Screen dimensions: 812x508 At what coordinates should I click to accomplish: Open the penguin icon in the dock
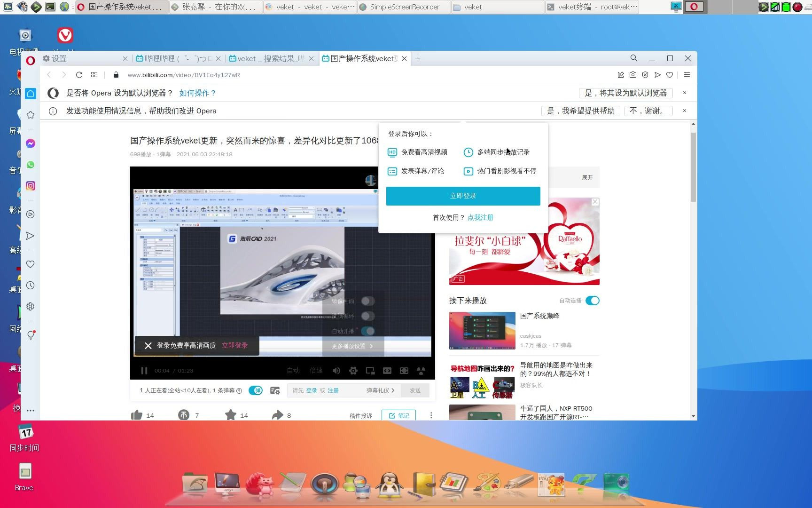390,484
